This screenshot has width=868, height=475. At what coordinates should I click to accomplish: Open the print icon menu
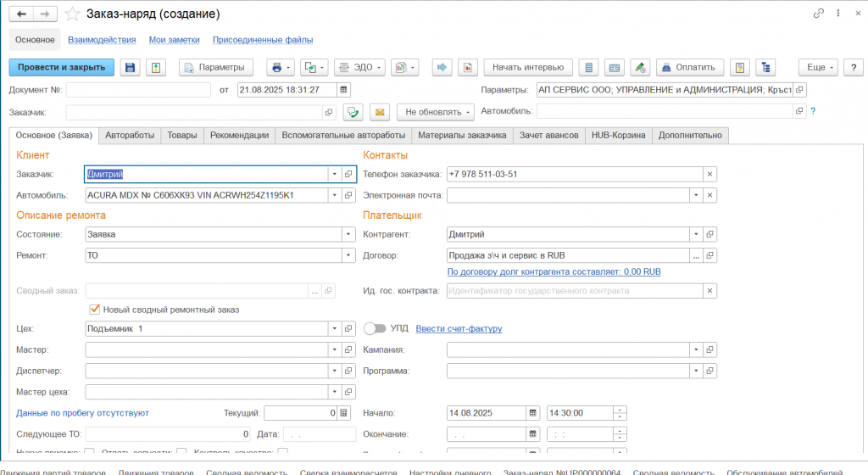coord(279,68)
